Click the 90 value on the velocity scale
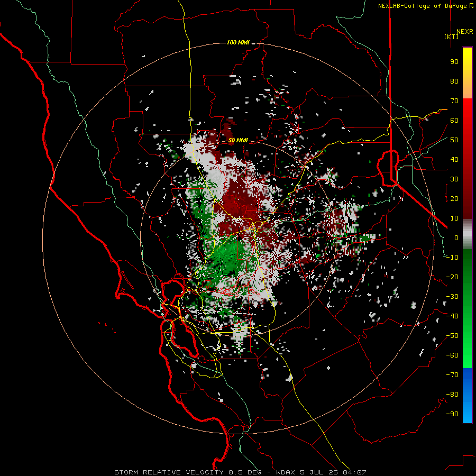Viewport: 476px width, 476px height. [x=454, y=62]
